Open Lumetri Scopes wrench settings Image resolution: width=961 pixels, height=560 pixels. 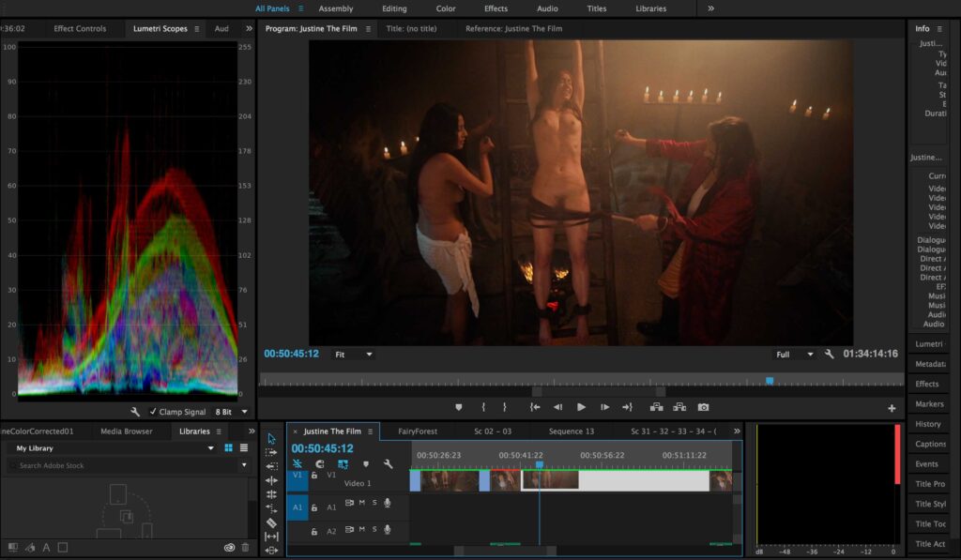click(135, 412)
